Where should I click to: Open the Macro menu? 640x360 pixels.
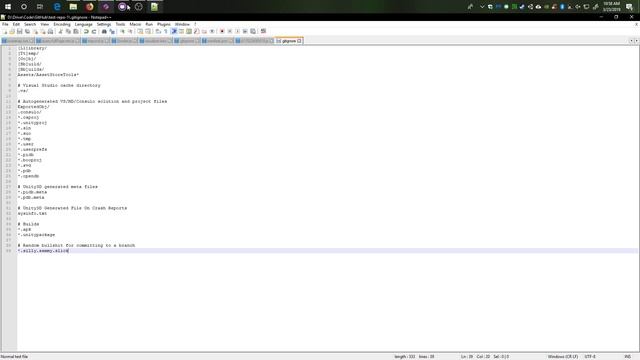(x=135, y=24)
